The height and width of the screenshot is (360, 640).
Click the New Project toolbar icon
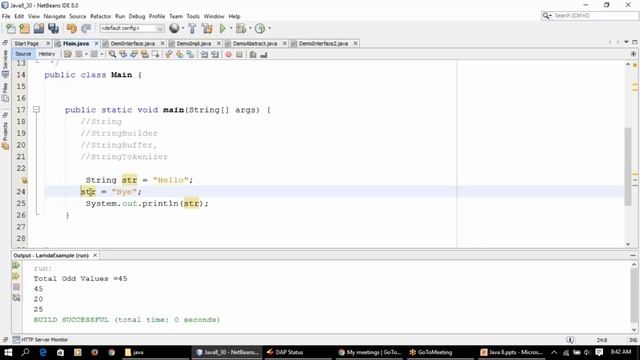point(25,29)
